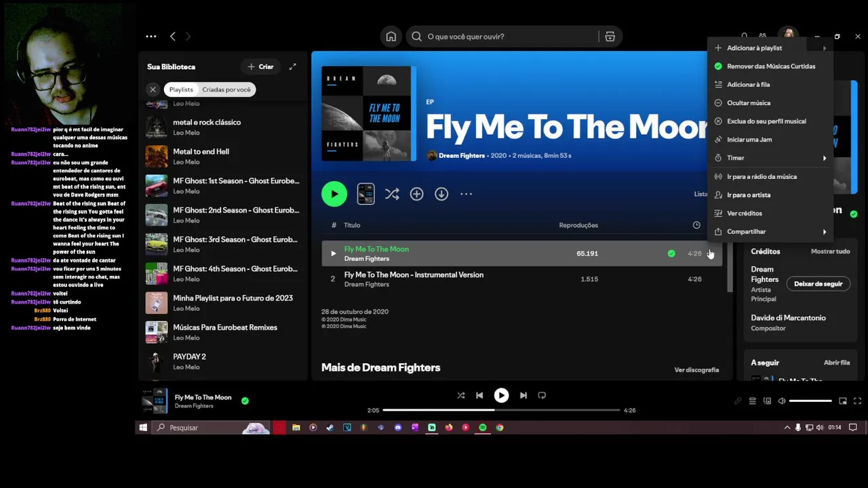868x488 pixels.
Task: Seek on the song progress bar
Action: [x=501, y=410]
